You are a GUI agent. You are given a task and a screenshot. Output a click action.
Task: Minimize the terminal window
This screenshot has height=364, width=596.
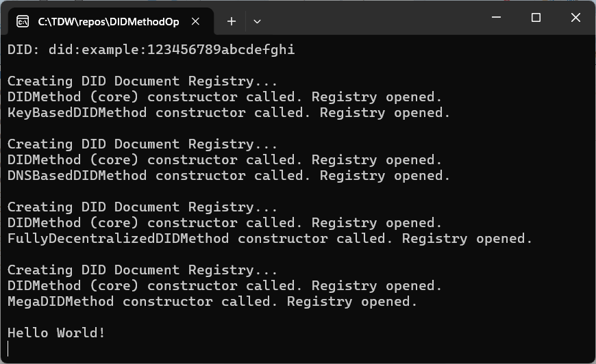click(498, 18)
